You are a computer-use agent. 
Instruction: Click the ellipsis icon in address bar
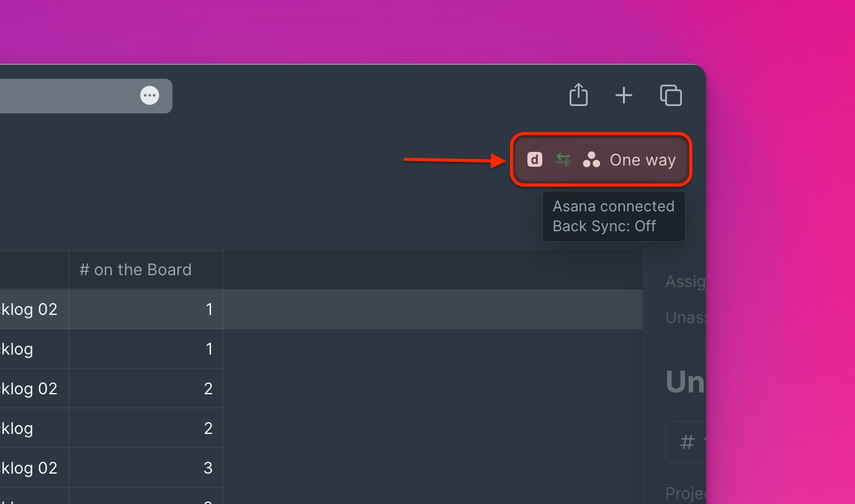(150, 95)
